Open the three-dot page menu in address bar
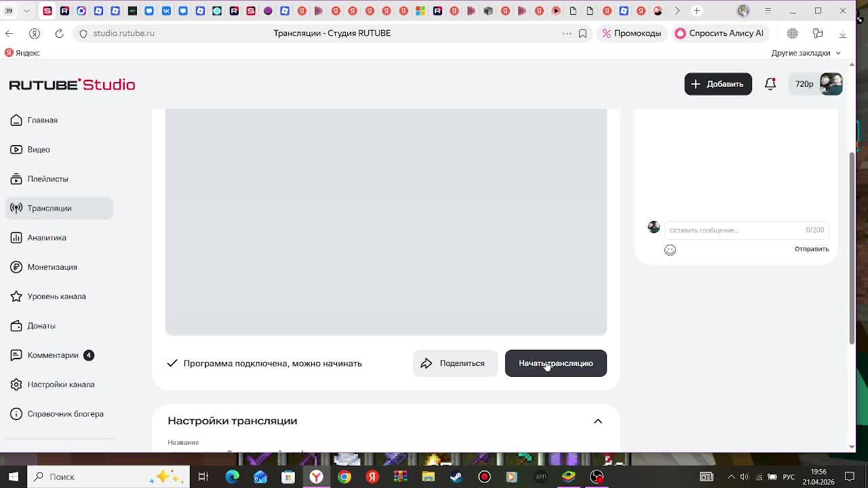The height and width of the screenshot is (488, 868). coord(567,33)
